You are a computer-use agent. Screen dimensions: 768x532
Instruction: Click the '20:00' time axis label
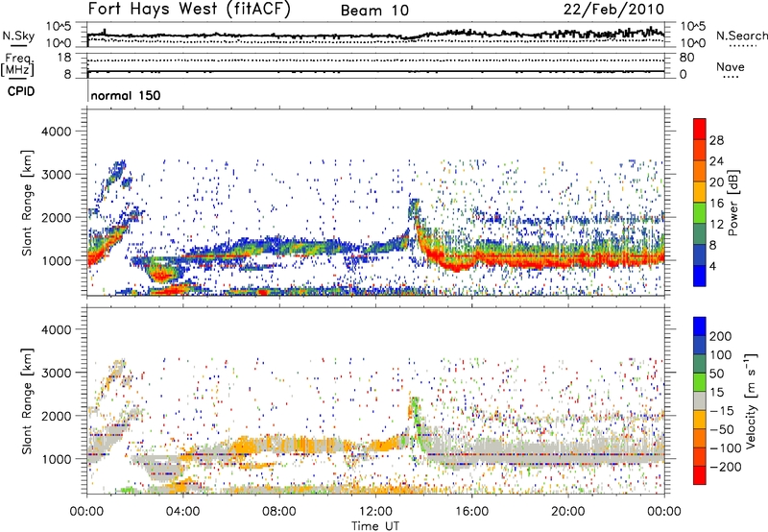(567, 512)
